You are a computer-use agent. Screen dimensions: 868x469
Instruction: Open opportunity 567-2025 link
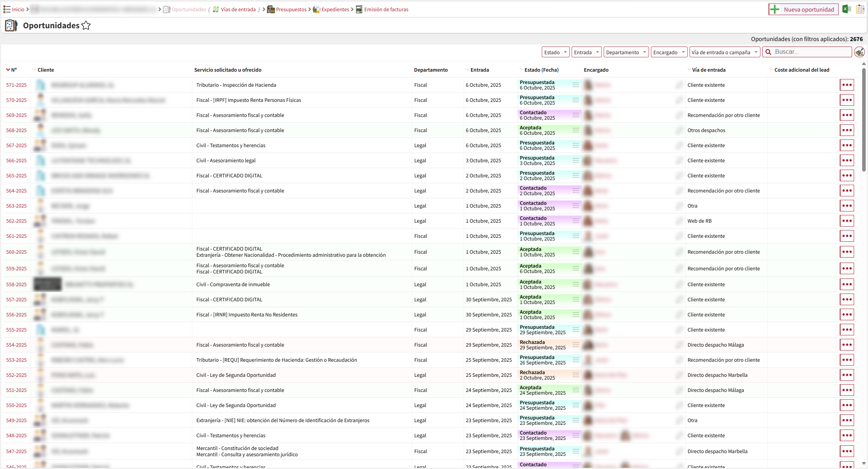coord(16,145)
